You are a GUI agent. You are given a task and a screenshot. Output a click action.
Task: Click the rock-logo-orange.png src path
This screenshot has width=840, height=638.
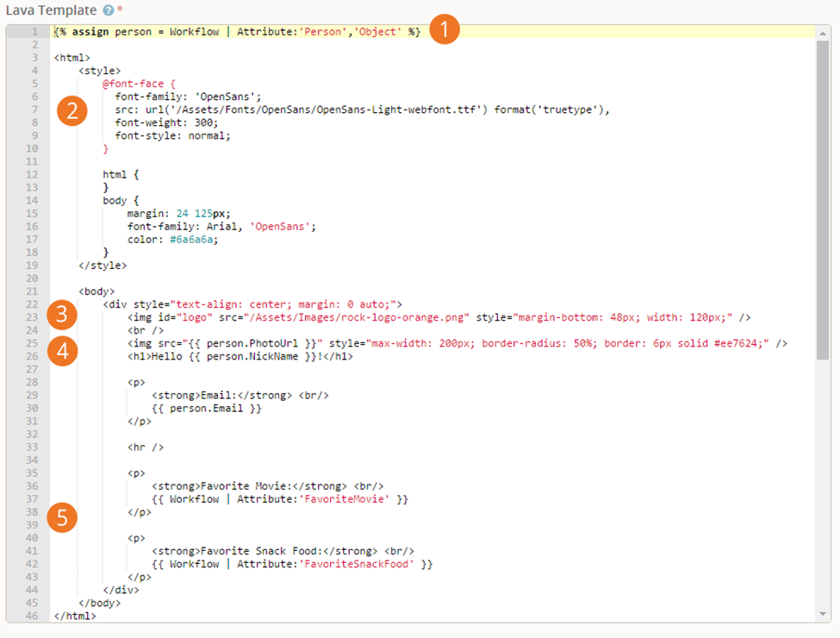click(x=357, y=317)
